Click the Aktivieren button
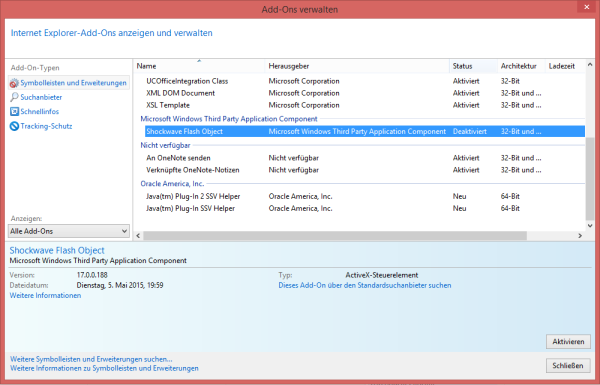Screen dimensions: 600x385 (x=568, y=341)
